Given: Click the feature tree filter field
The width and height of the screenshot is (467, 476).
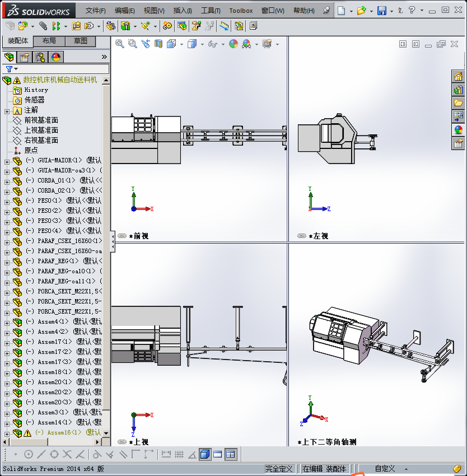Looking at the screenshot, I should [x=56, y=69].
